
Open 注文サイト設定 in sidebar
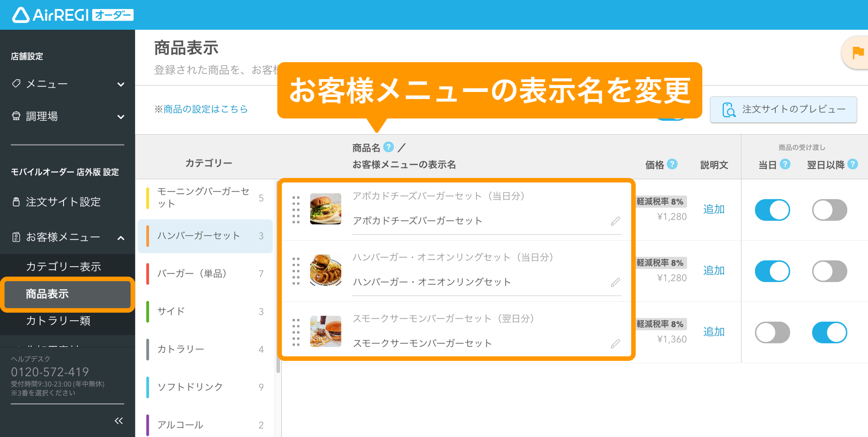[x=68, y=202]
